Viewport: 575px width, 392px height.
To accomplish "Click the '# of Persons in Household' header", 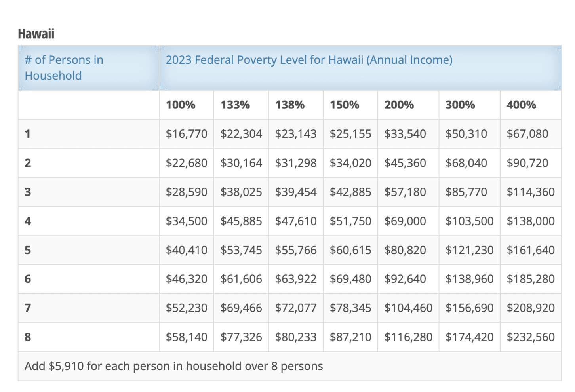I will (x=64, y=68).
